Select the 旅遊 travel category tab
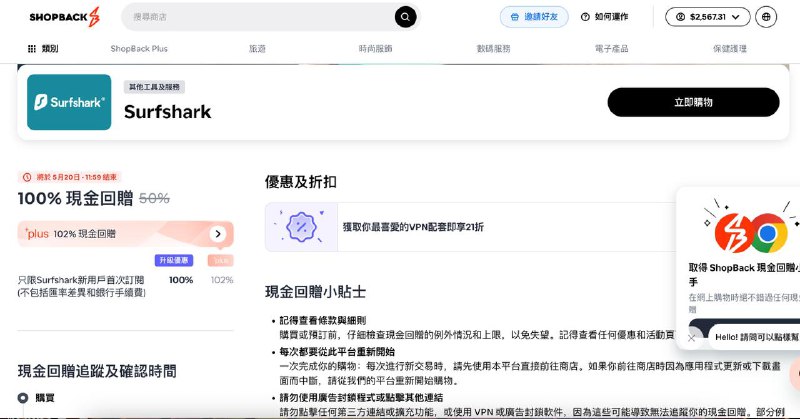Viewport: 800px width, 419px height. pos(257,48)
